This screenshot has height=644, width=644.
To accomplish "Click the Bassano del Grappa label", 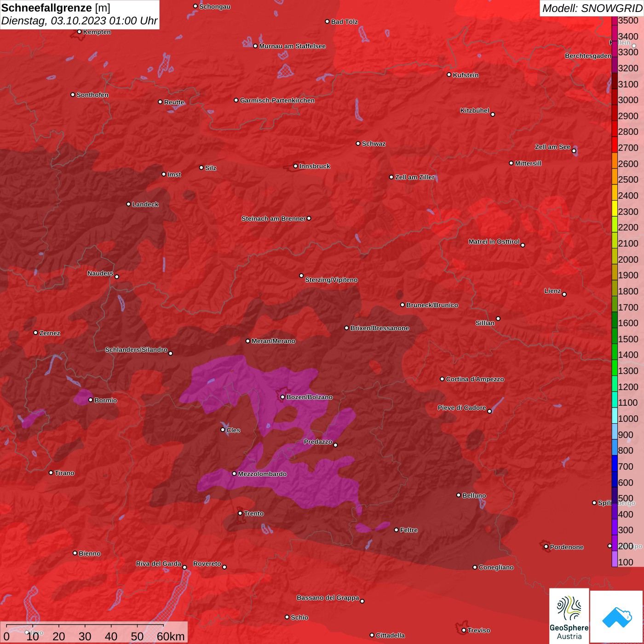I will (328, 598).
